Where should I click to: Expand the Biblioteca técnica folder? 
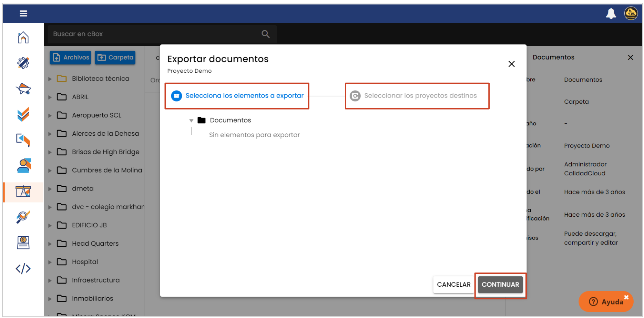coord(50,79)
